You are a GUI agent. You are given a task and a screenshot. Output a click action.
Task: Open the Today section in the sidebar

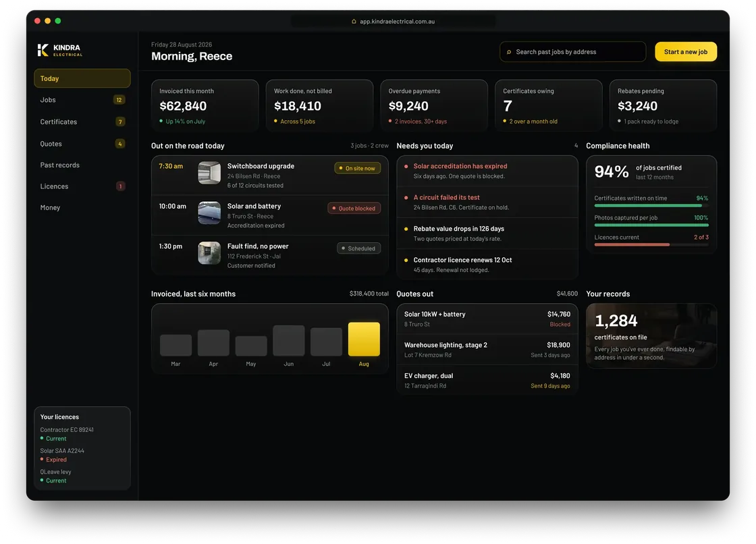(82, 78)
